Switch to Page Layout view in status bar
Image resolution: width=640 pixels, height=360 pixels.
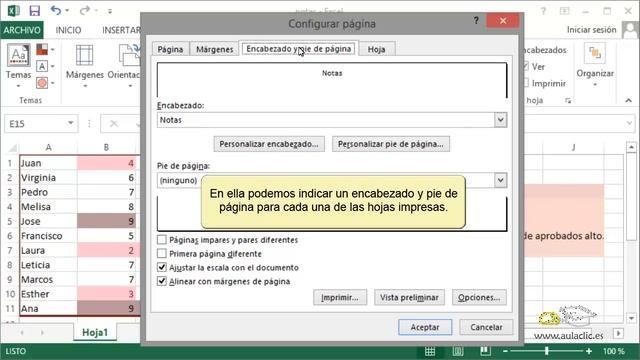pyautogui.click(x=458, y=351)
